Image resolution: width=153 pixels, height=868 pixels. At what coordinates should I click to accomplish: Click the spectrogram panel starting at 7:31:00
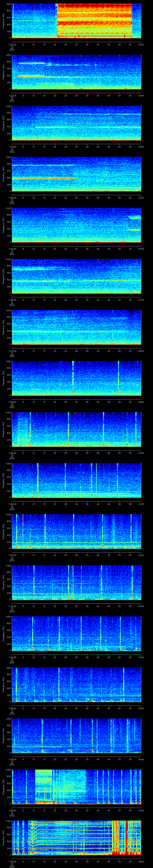coord(76,531)
